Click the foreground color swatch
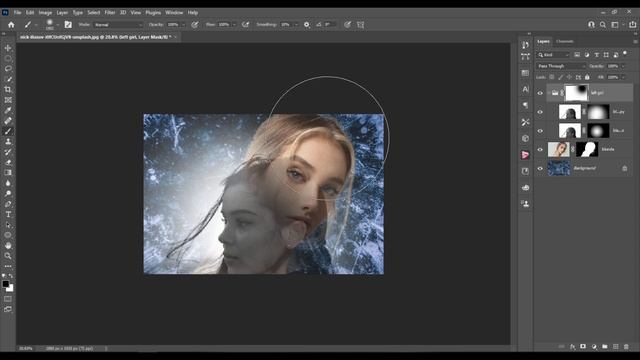The image size is (640, 360). point(5,284)
